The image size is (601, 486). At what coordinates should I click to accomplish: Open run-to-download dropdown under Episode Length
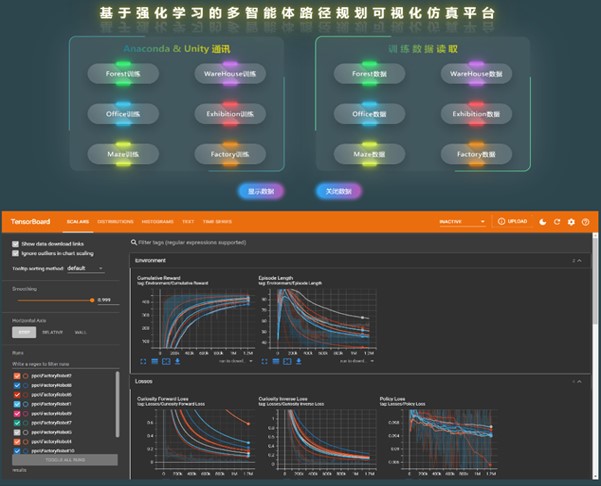(x=356, y=361)
